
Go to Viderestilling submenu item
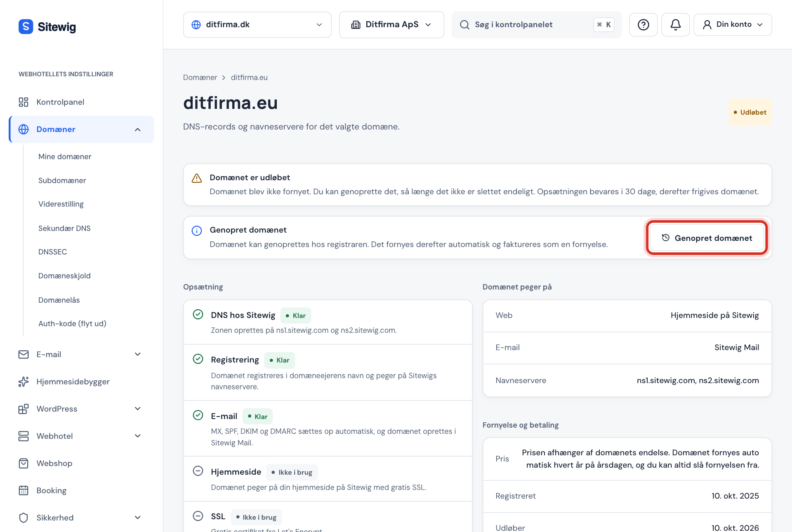tap(61, 204)
